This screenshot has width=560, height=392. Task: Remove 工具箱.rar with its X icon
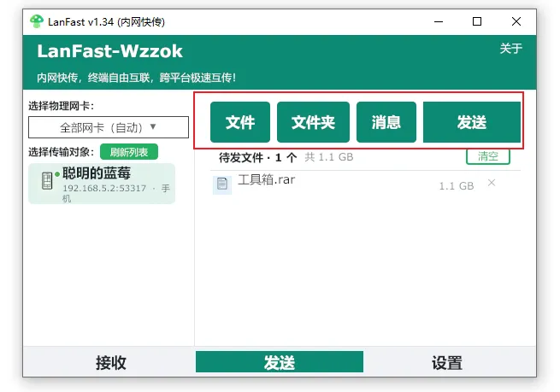tap(492, 183)
